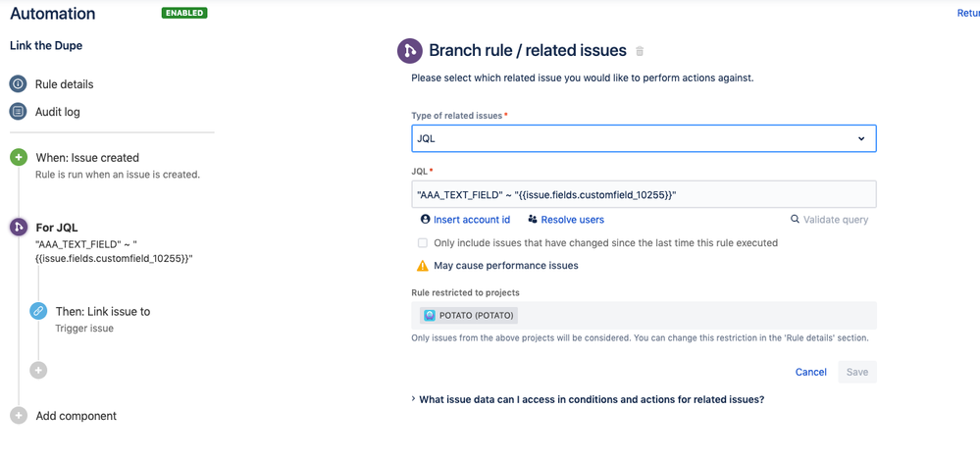This screenshot has height=461, width=980.
Task: Click the small plus icon inside the branch
Action: [38, 370]
